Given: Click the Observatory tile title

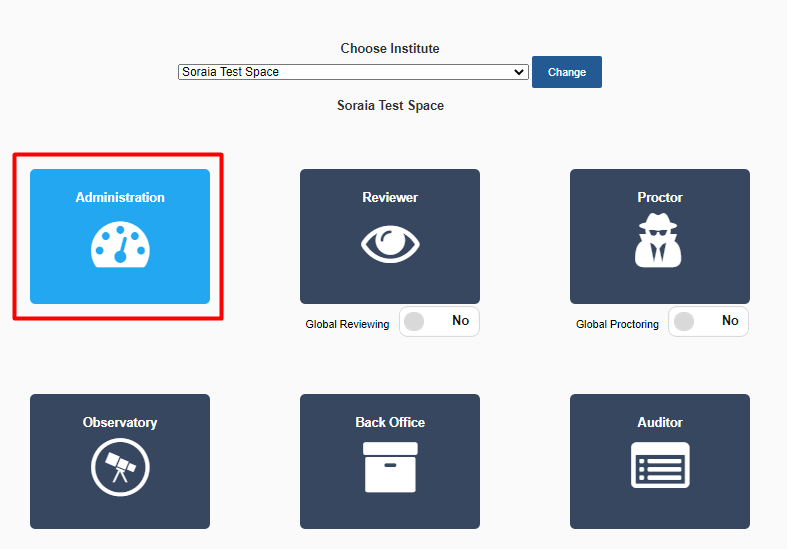Looking at the screenshot, I should point(120,423).
